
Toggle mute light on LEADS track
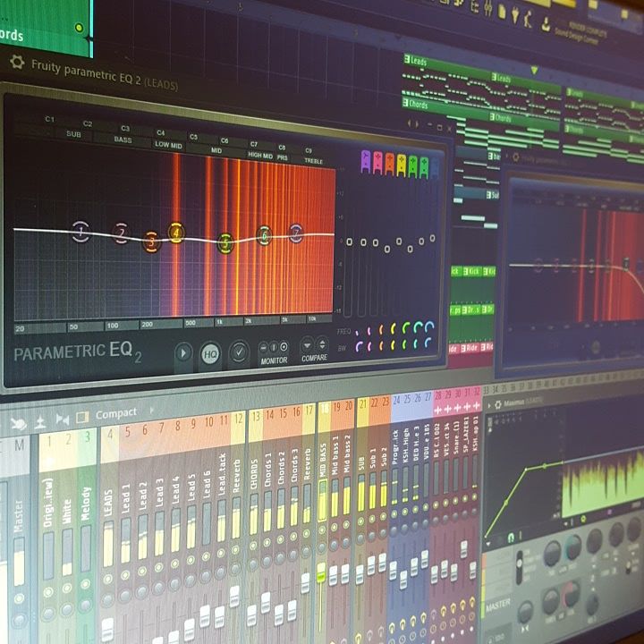pyautogui.click(x=108, y=579)
